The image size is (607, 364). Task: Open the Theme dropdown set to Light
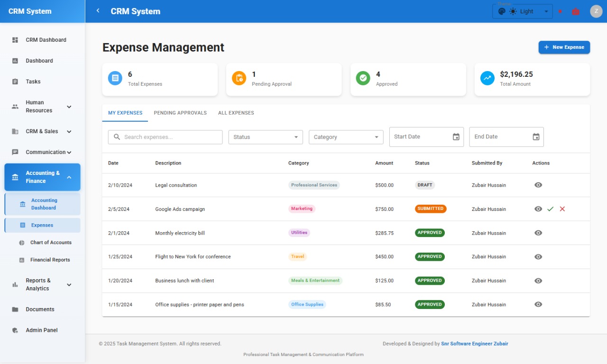tap(523, 11)
